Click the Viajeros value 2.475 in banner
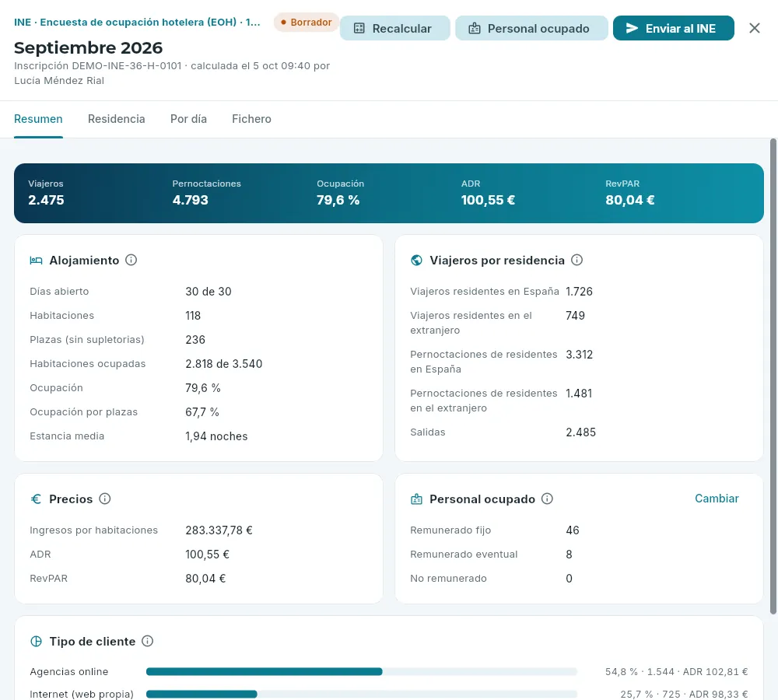This screenshot has height=700, width=778. click(46, 200)
